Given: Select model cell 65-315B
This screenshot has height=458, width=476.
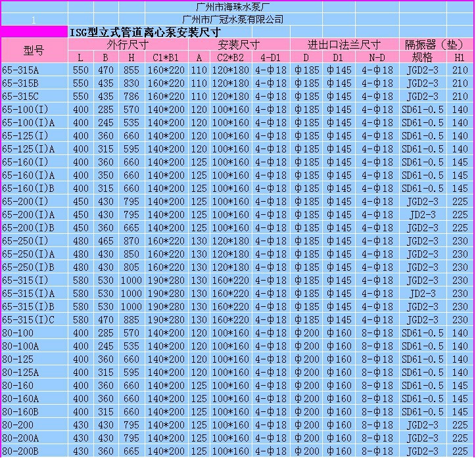Looking at the screenshot, I should point(34,83).
